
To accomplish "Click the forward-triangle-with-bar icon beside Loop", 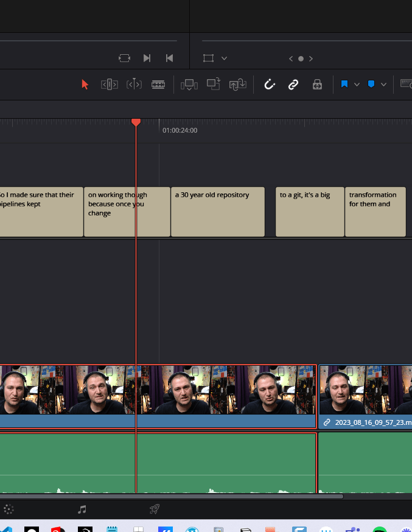I will (x=147, y=58).
